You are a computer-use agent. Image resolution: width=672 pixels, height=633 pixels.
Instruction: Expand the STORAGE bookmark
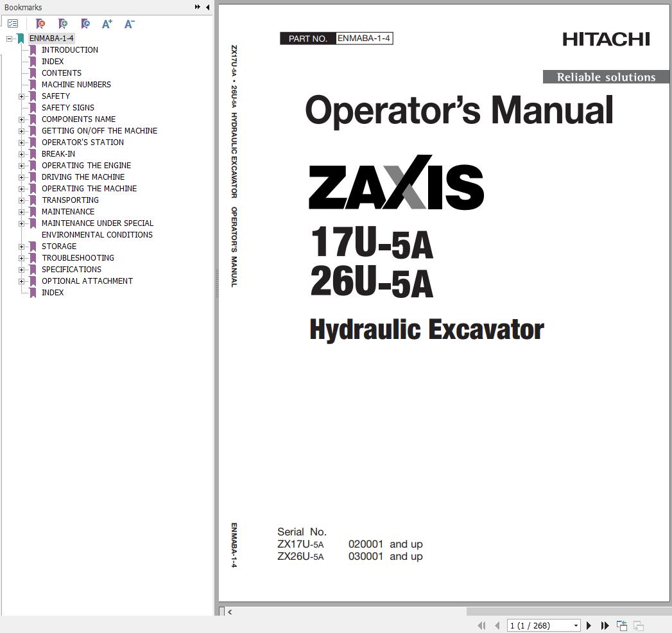point(21,247)
